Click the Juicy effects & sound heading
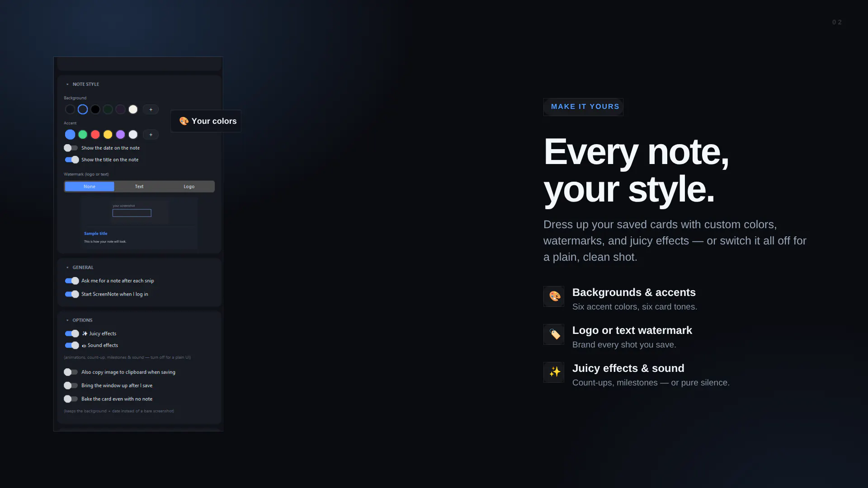 pos(628,368)
